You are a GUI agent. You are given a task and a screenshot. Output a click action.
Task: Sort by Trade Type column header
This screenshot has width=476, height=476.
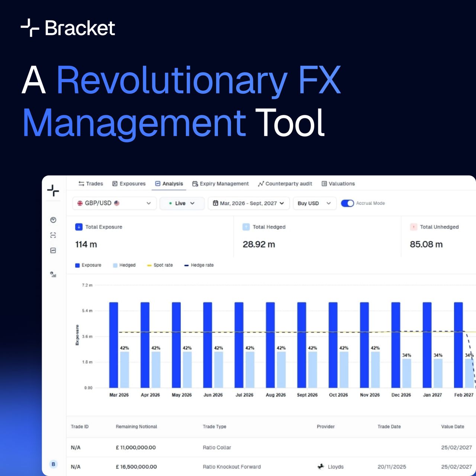[x=215, y=427]
